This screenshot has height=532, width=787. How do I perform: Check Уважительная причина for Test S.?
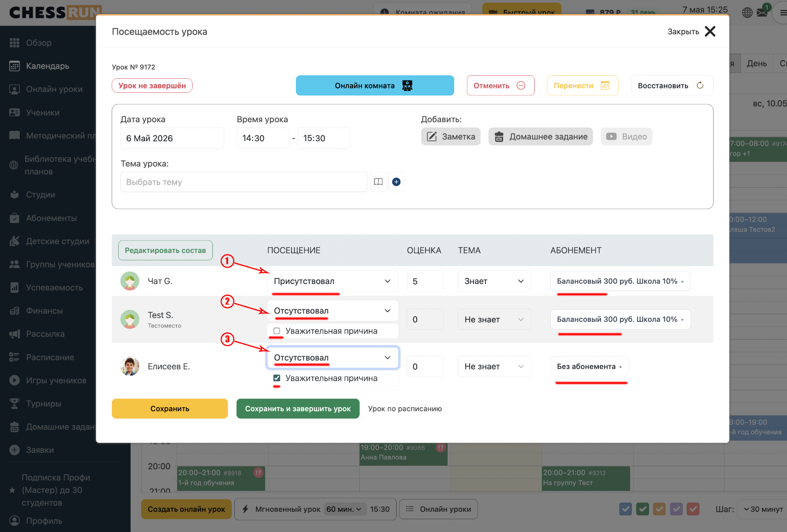277,331
